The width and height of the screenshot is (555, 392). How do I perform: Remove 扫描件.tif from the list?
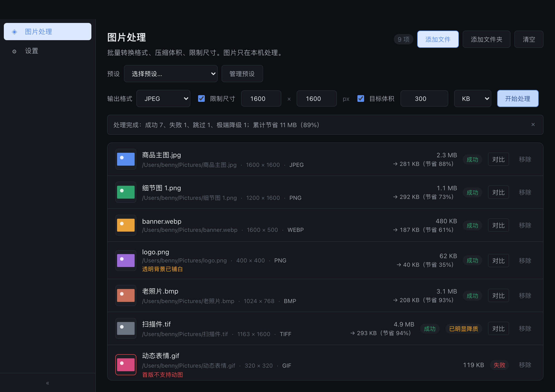tap(525, 329)
